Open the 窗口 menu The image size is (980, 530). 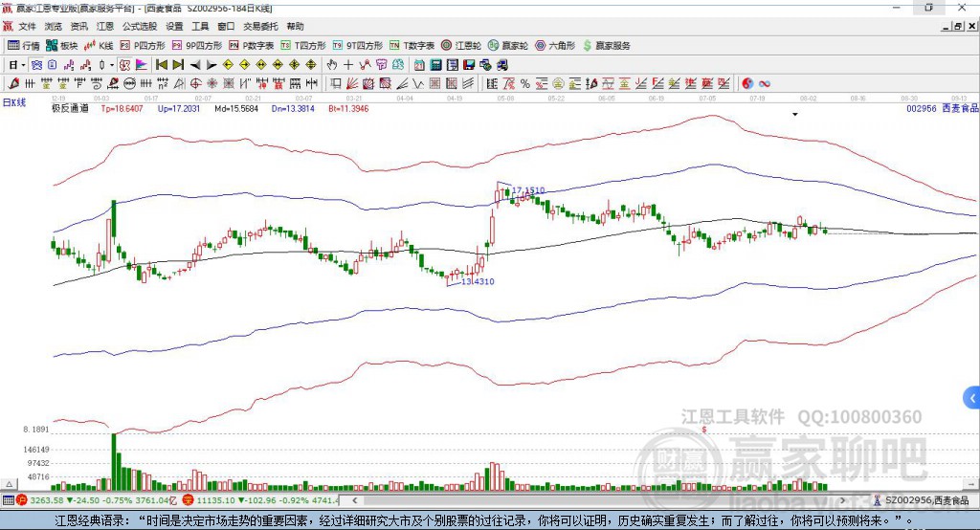click(226, 26)
